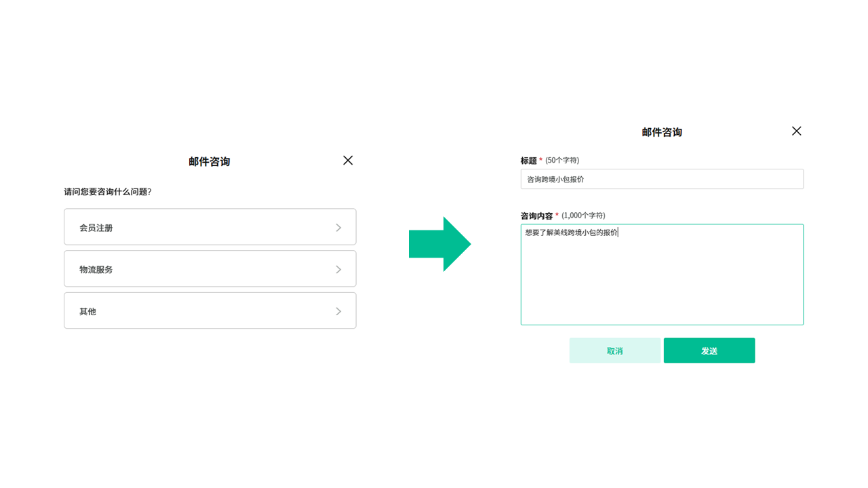Image resolution: width=868 pixels, height=488 pixels.
Task: Expand the 物流服务 option via its chevron
Action: (x=338, y=268)
